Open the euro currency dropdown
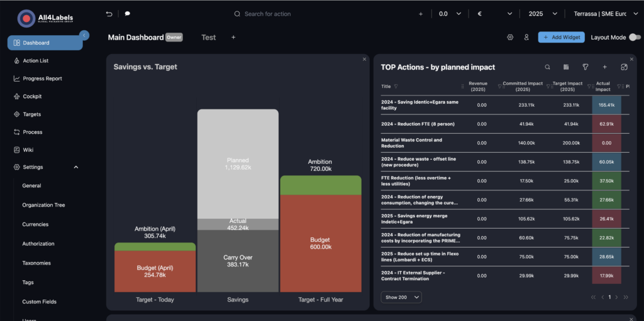644x321 pixels. 491,14
